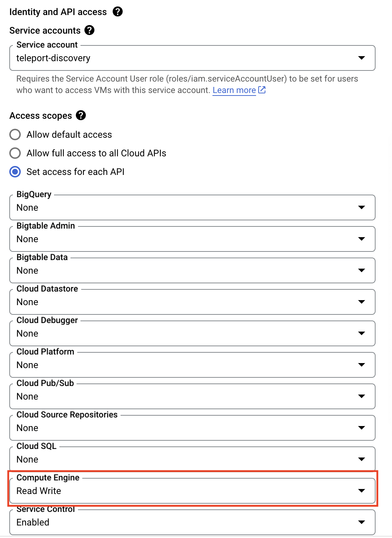Image resolution: width=392 pixels, height=538 pixels.
Task: Open help for Identity and API access
Action: (x=117, y=11)
